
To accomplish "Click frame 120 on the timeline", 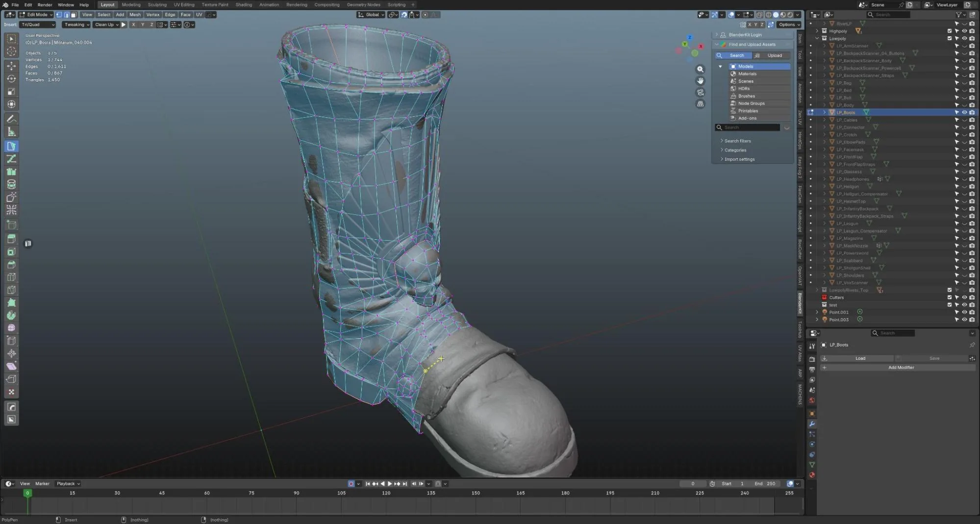I will (x=386, y=493).
